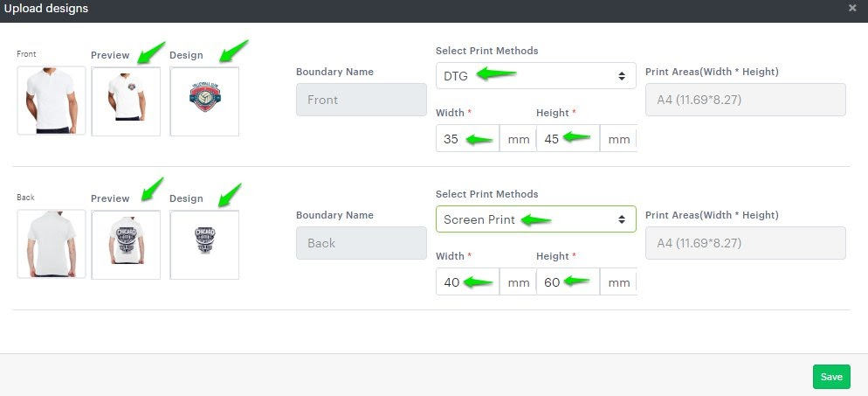Click the mm unit beside Front width
Viewport: 868px width, 396px height.
pos(519,139)
